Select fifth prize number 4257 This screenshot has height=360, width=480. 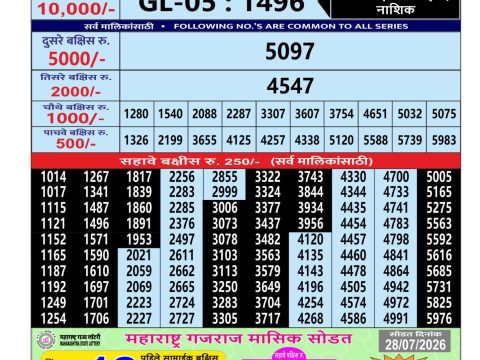pos(273,140)
